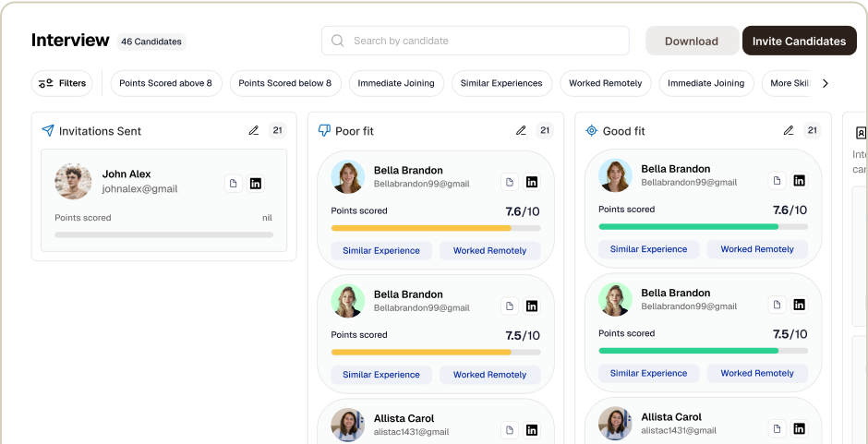868x444 pixels.
Task: Click Allista Carol's avatar in Good fit column
Action: pyautogui.click(x=616, y=424)
